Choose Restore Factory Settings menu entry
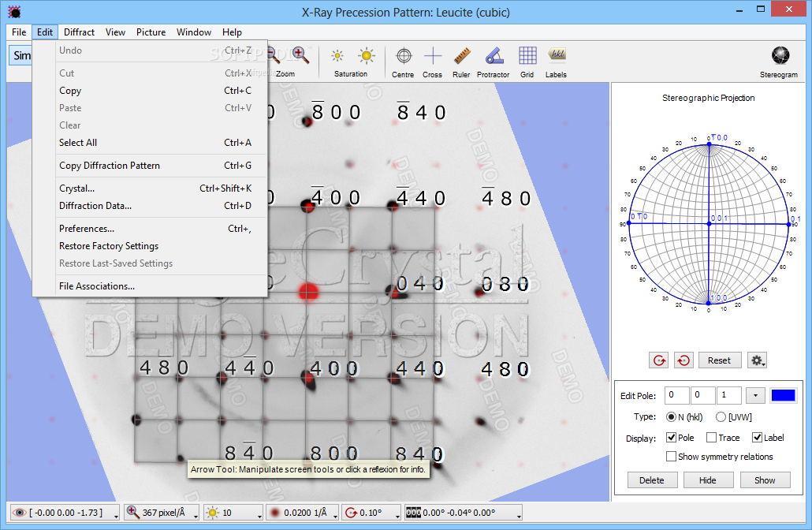The height and width of the screenshot is (530, 812). click(x=150, y=246)
